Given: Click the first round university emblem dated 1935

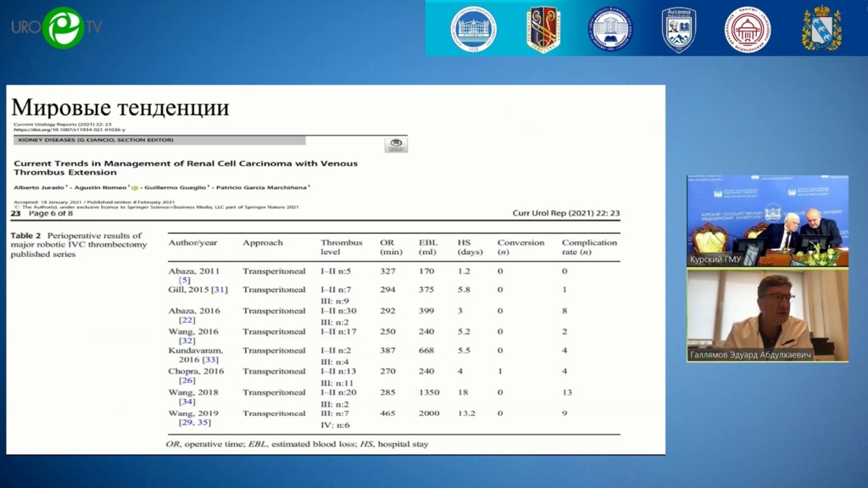Looking at the screenshot, I should pyautogui.click(x=473, y=29).
